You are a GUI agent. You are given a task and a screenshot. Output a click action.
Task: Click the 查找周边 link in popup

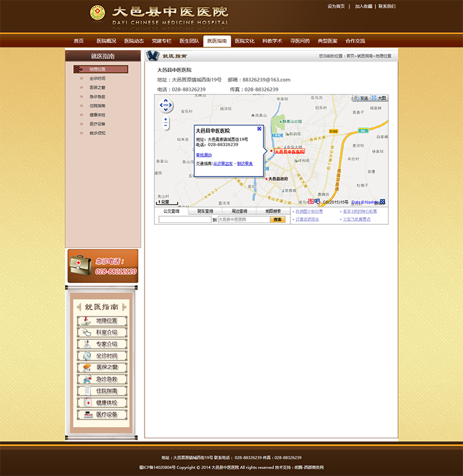[x=204, y=155]
